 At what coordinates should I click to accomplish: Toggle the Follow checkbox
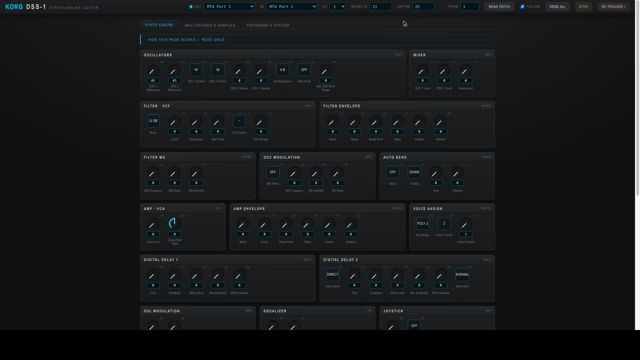tap(522, 7)
